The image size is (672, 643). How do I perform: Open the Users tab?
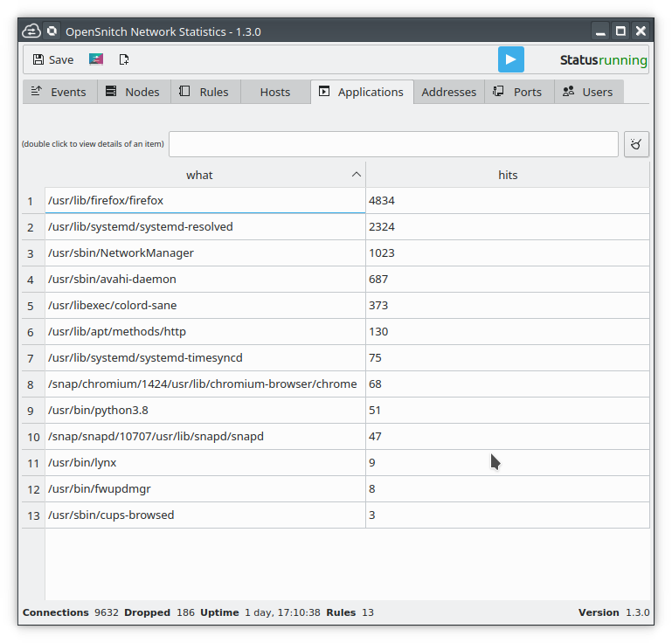(x=589, y=92)
